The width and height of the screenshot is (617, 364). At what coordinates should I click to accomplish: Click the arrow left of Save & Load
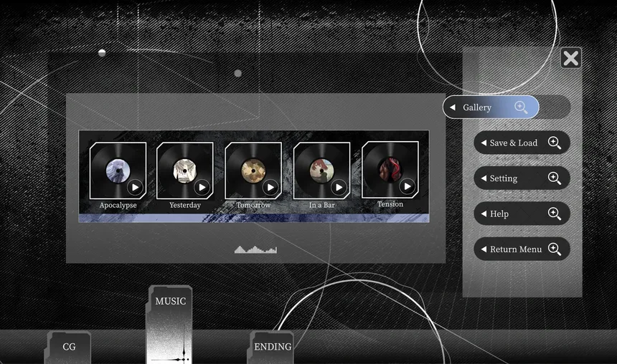484,143
